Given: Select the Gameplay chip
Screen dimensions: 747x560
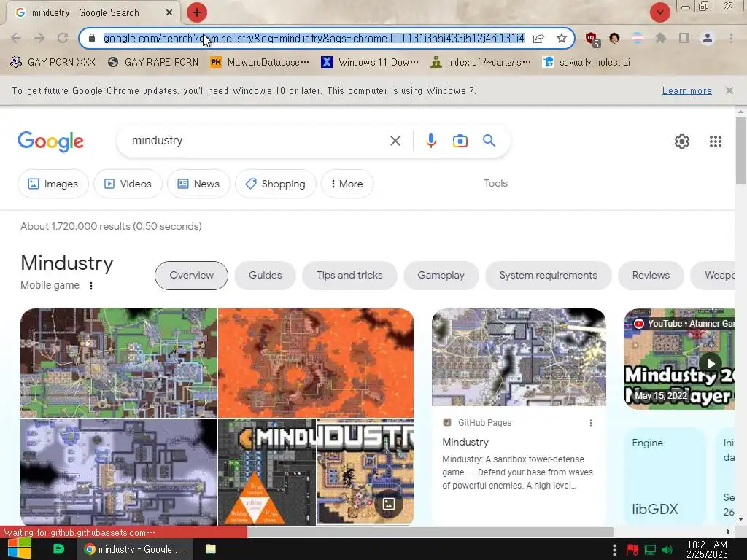Looking at the screenshot, I should pos(441,275).
